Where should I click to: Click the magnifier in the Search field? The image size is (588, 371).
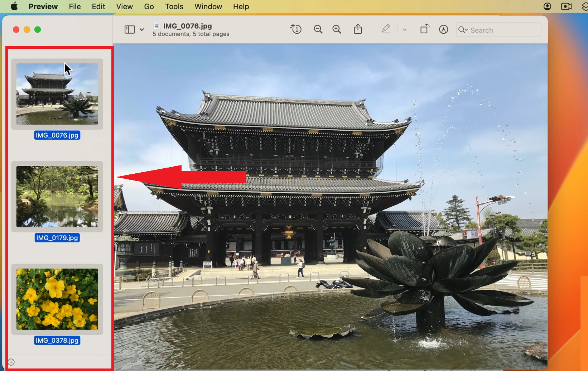click(463, 30)
